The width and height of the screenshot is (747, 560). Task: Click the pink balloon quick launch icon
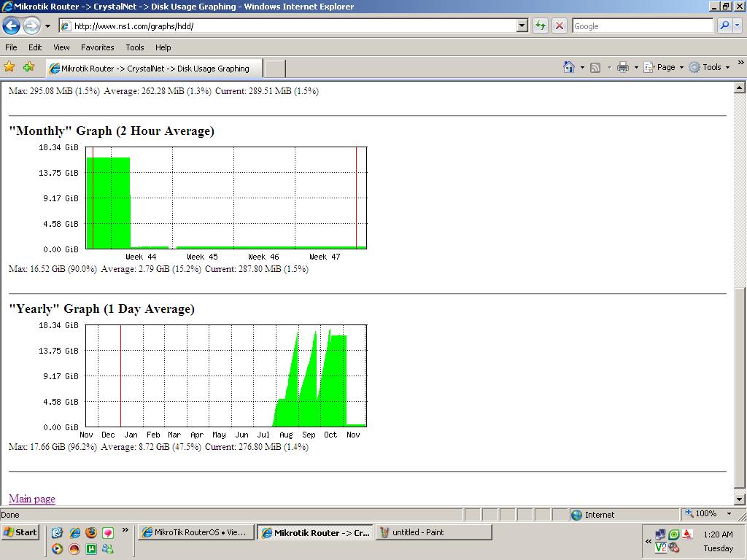click(108, 532)
